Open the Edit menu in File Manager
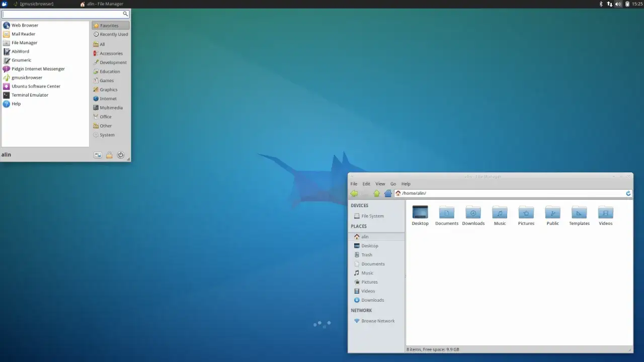Screen dimensions: 644x362 coord(366,184)
